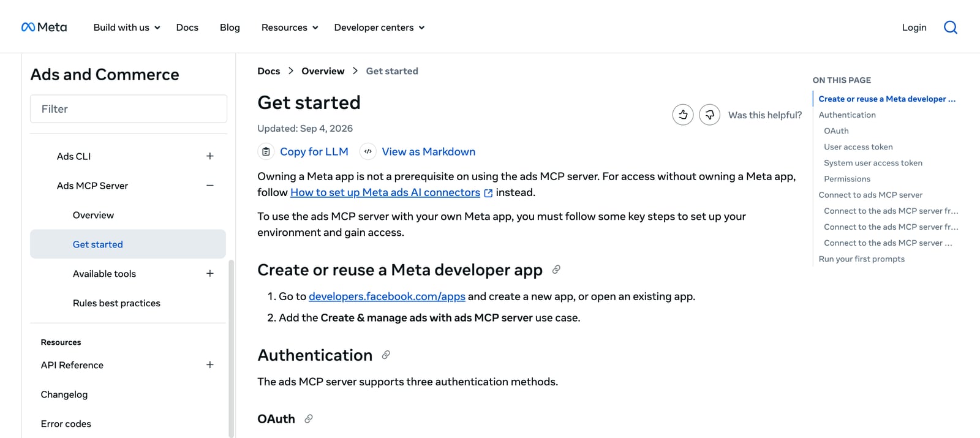Click the thumbs up helpful icon
The width and height of the screenshot is (980, 438).
click(x=683, y=115)
